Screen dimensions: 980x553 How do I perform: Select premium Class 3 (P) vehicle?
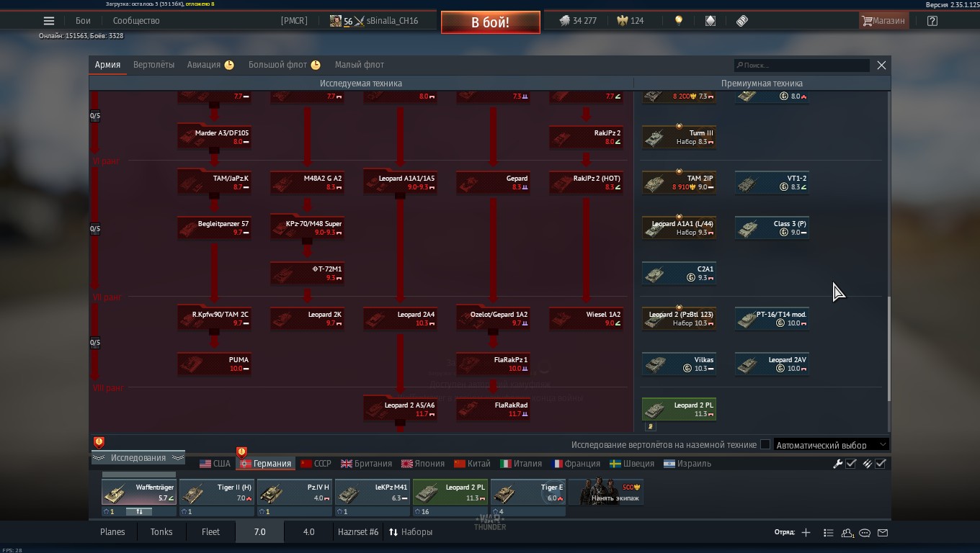[772, 228]
